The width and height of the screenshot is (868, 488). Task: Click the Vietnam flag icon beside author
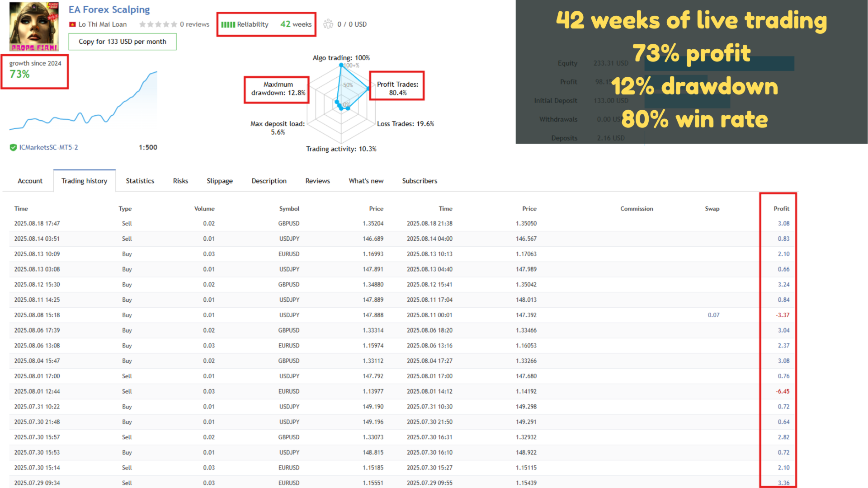tap(72, 24)
